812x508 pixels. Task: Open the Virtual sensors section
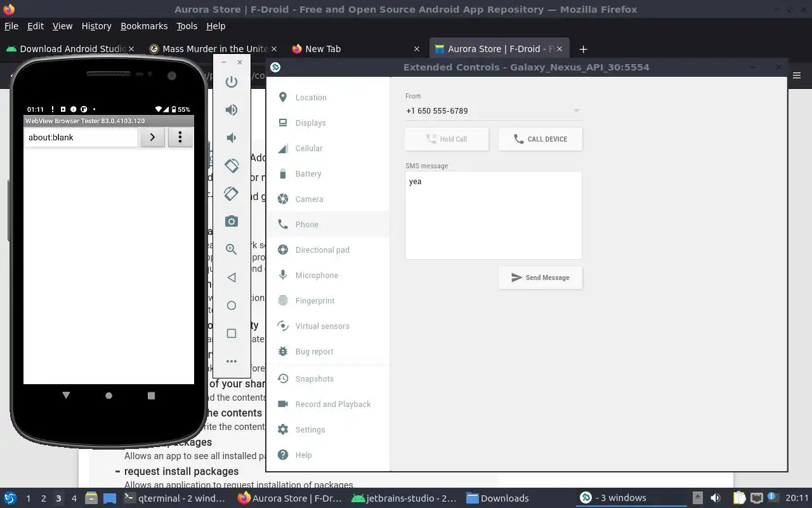(x=327, y=326)
